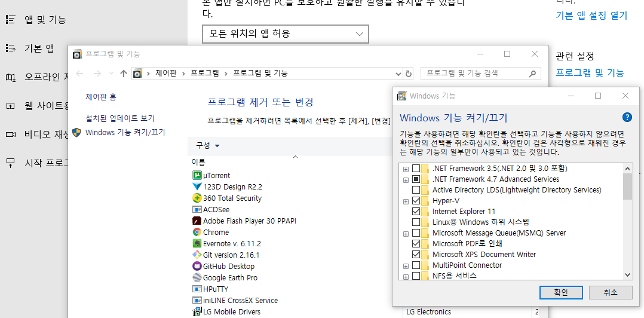Click the 비디오 재생 settings icon
Screen dimensions: 644x318
point(11,134)
